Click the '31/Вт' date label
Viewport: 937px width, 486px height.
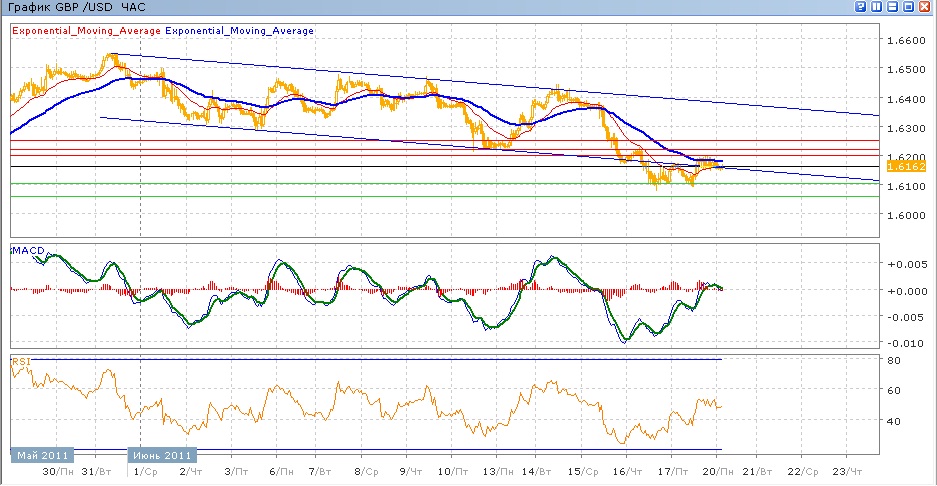(x=96, y=472)
